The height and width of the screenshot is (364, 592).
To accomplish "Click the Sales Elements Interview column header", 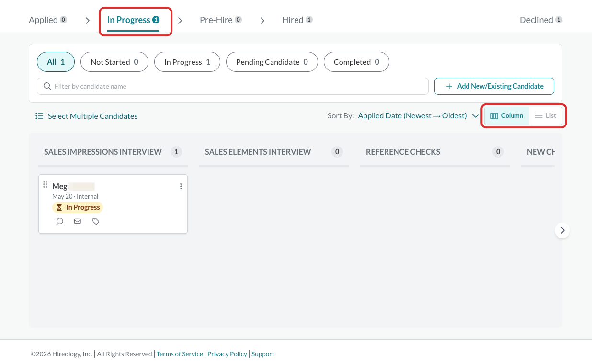I will tap(258, 152).
